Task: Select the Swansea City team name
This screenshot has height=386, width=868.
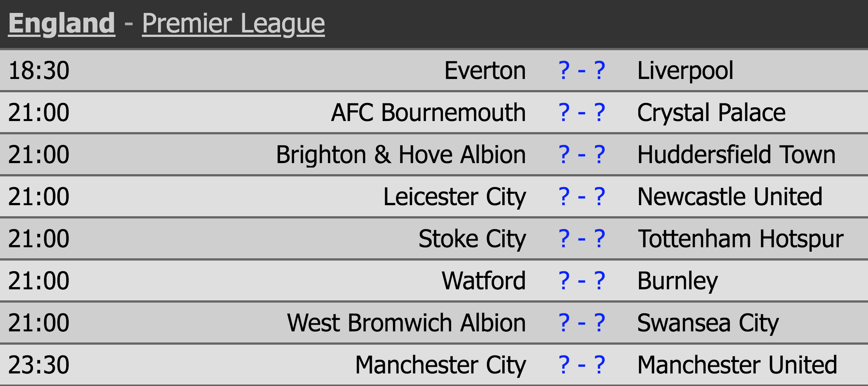Action: click(708, 323)
